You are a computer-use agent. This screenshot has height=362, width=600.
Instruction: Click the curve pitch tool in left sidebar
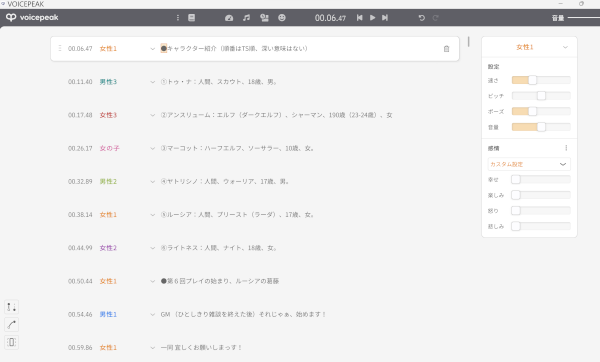(x=11, y=324)
